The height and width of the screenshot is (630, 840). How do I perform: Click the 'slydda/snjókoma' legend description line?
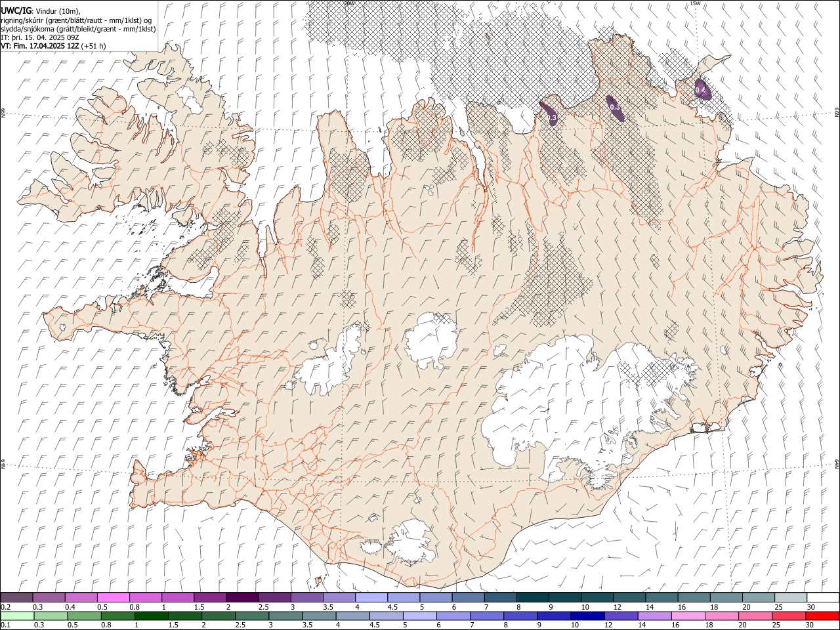click(78, 29)
